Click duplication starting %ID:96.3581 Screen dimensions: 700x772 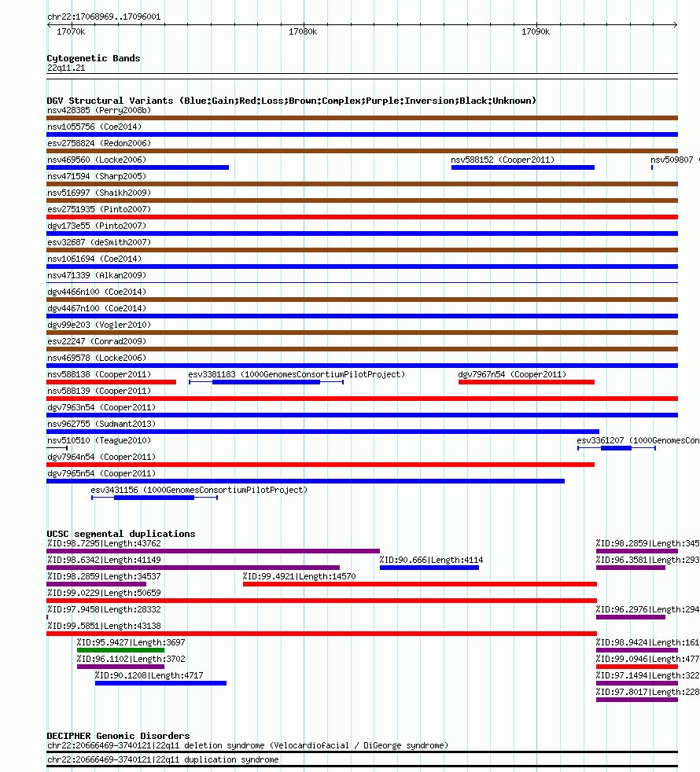coord(631,568)
